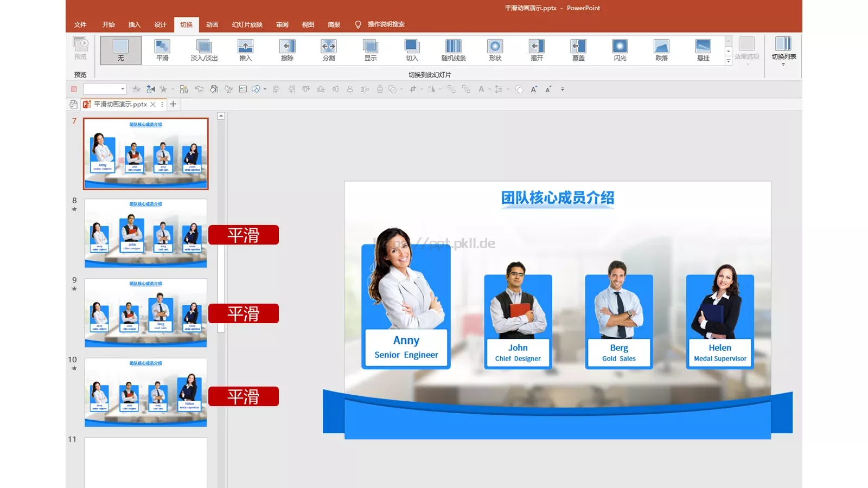Open a new document tab with plus

coord(173,104)
